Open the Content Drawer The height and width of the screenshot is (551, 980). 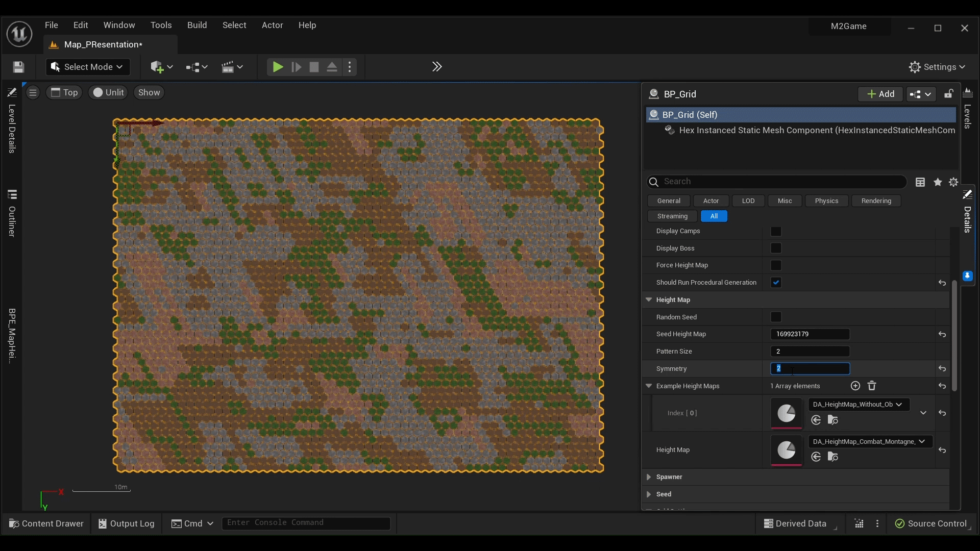[x=46, y=523]
